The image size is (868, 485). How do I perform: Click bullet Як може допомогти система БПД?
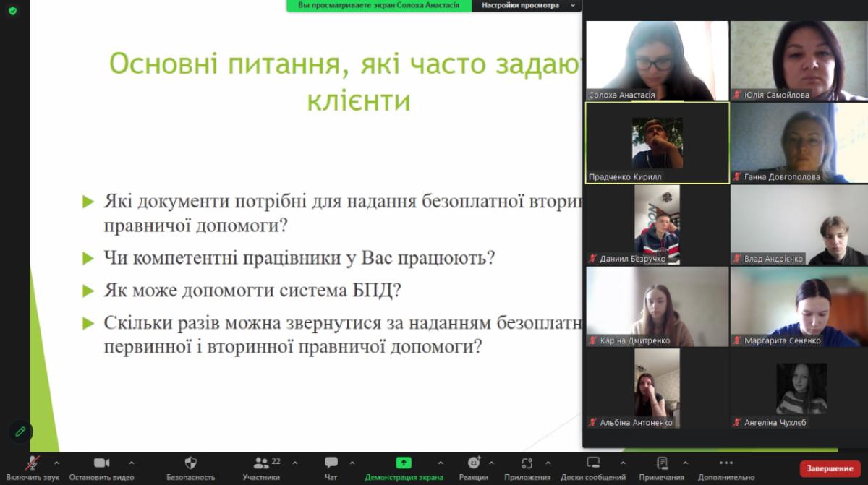click(x=252, y=291)
